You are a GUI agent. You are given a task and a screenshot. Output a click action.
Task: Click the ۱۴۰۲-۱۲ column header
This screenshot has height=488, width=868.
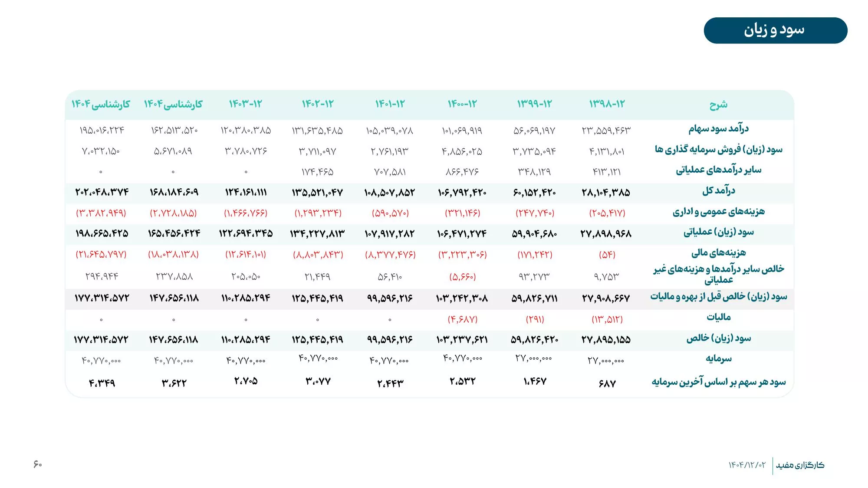coord(318,104)
